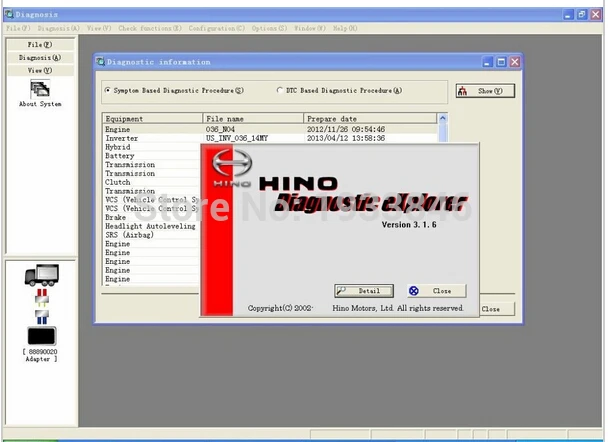
Task: Expand the Diagnosis sidebar section
Action: click(x=40, y=57)
